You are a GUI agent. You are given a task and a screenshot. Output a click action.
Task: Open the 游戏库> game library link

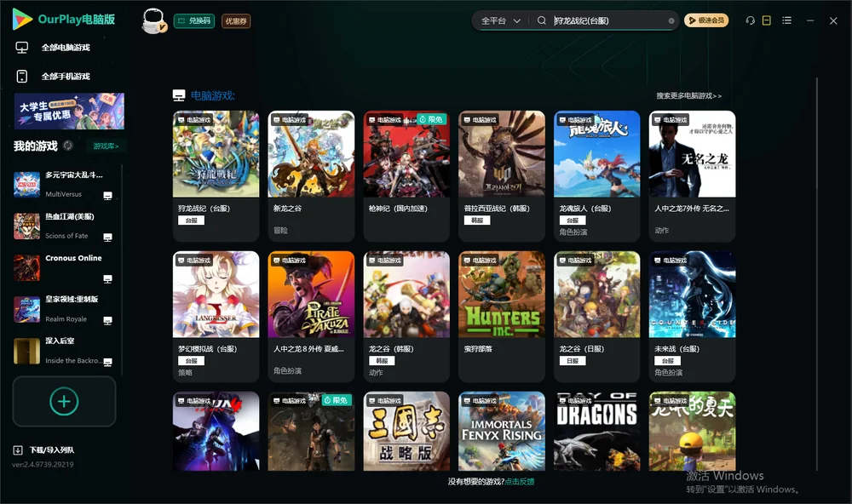106,146
